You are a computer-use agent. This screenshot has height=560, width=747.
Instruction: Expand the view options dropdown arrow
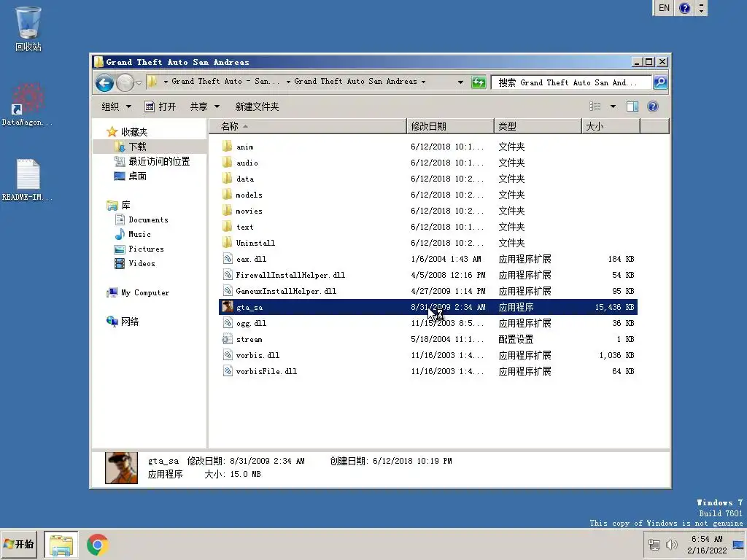(x=613, y=106)
